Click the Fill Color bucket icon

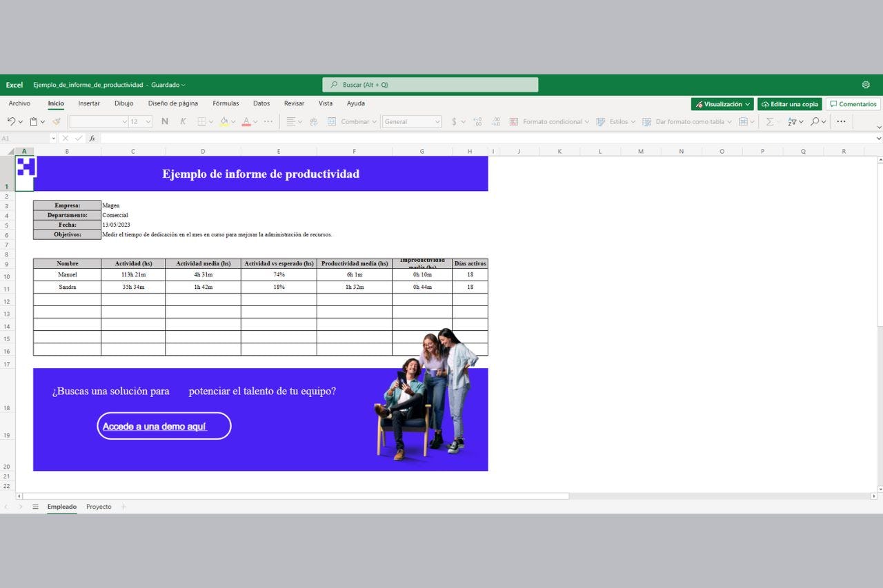225,121
